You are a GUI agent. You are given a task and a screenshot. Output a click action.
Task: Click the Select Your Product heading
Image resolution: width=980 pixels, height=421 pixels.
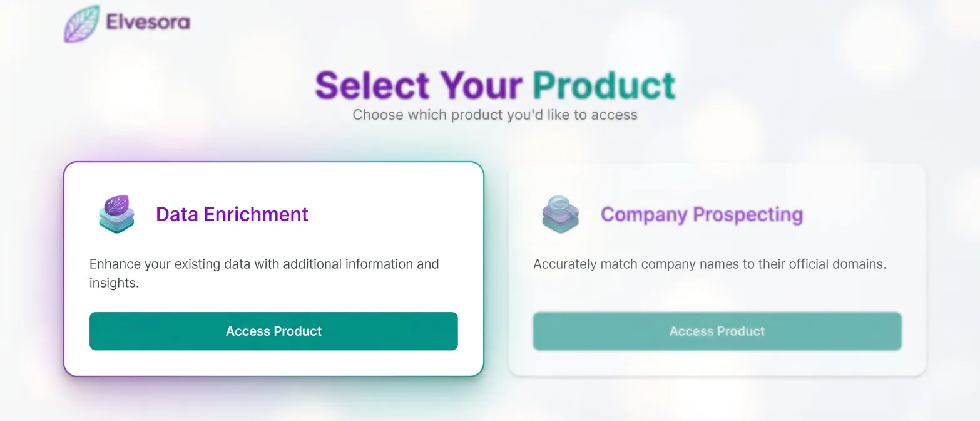pos(496,85)
